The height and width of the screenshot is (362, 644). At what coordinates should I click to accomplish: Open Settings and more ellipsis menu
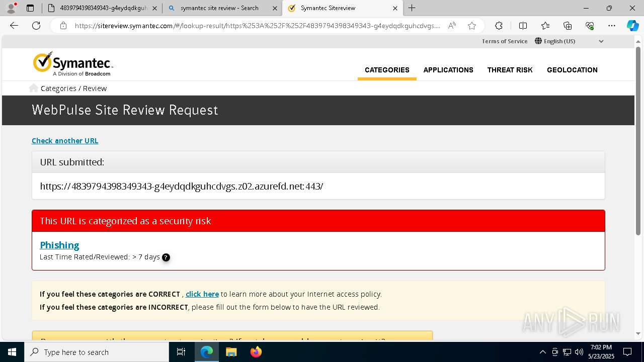point(612,26)
